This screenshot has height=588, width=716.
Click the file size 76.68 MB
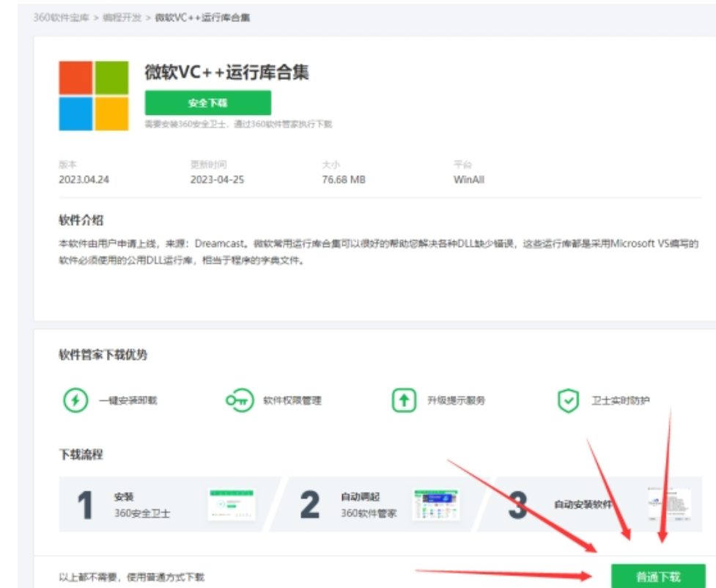click(x=343, y=180)
